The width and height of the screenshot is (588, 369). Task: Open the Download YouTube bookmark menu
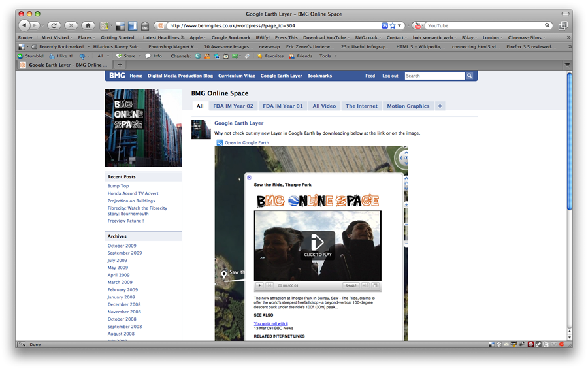tap(326, 37)
